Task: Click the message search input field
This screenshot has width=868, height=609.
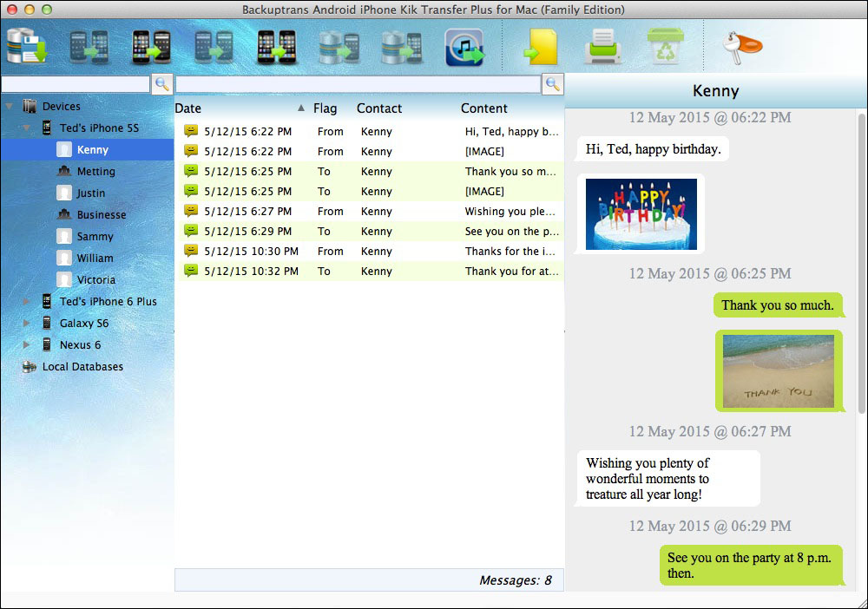Action: (358, 84)
